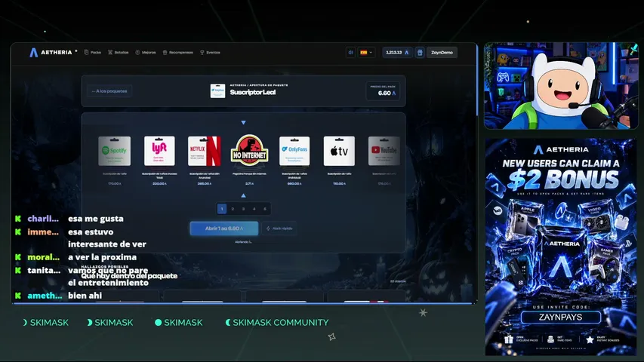Click the Kick badge beside ameth...

tap(17, 296)
